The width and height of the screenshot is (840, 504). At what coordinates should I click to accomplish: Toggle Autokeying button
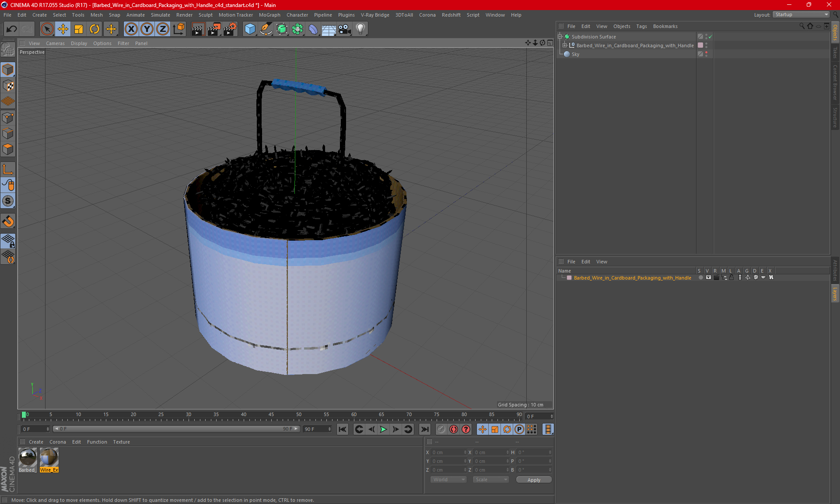[x=454, y=429]
